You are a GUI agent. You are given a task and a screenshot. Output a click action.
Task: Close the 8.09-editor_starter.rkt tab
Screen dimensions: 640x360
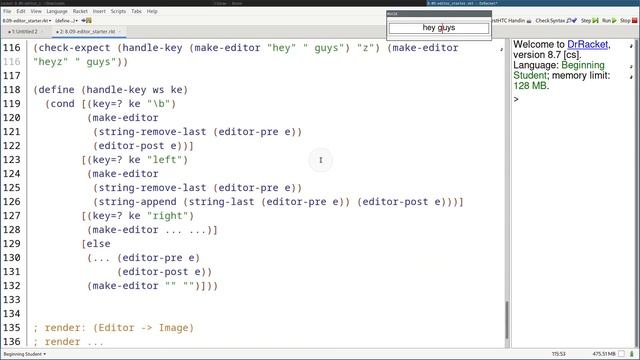120,31
